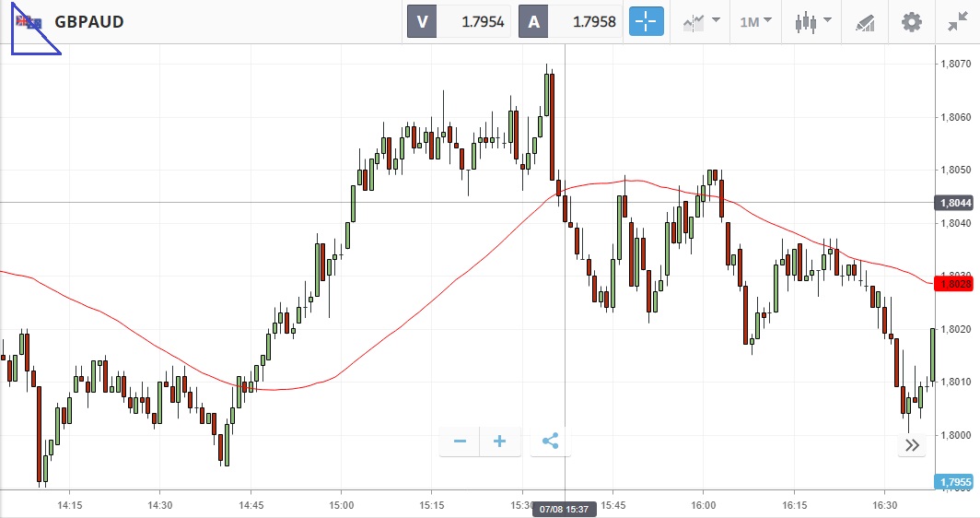
Task: Zoom out chart with minus button
Action: point(460,441)
